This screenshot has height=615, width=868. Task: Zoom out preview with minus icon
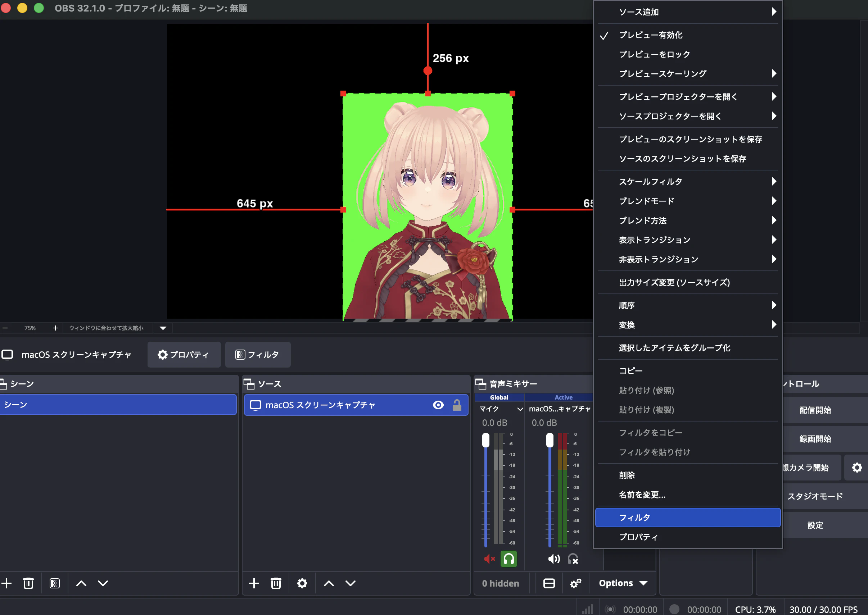pyautogui.click(x=5, y=328)
